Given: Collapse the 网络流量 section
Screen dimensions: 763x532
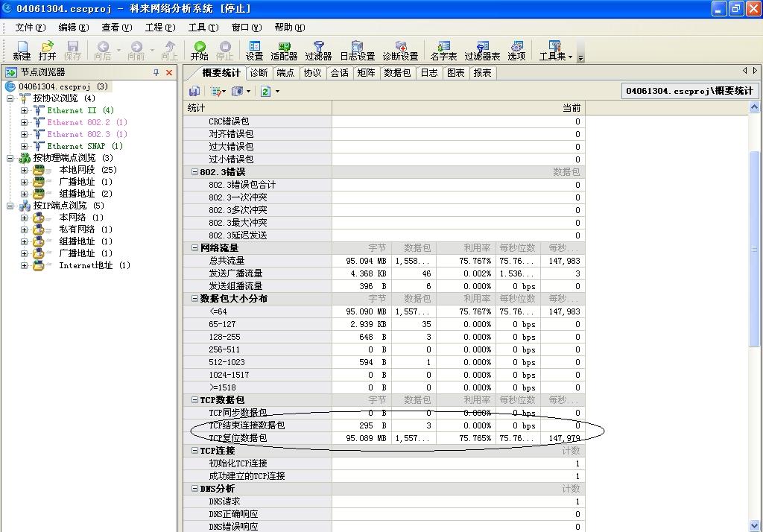Looking at the screenshot, I should pos(195,248).
